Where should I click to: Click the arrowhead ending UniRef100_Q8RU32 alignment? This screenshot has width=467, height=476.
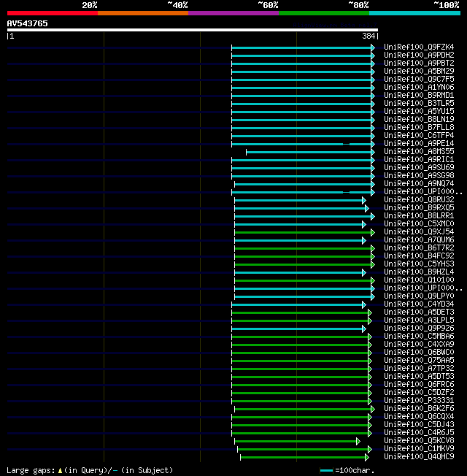click(364, 200)
